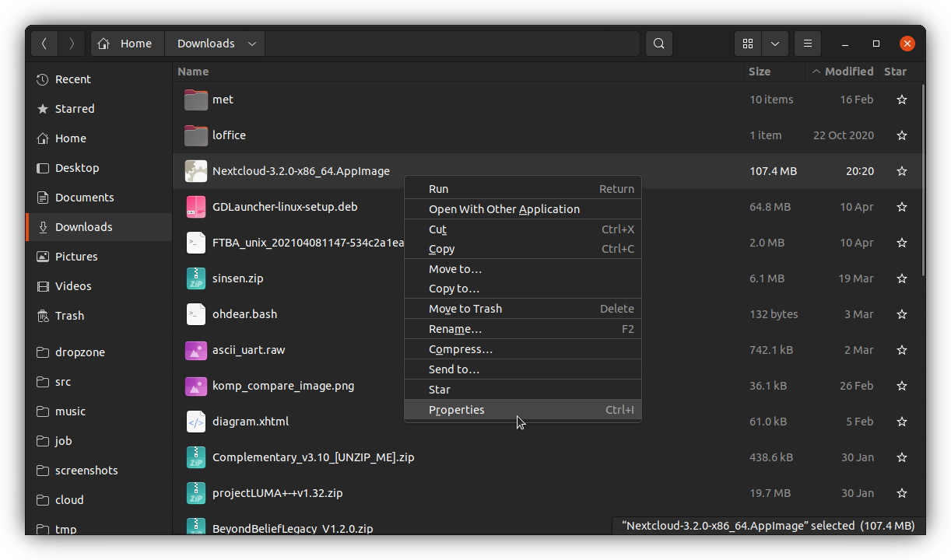
Task: Choose Move to Trash menu item
Action: (523, 309)
